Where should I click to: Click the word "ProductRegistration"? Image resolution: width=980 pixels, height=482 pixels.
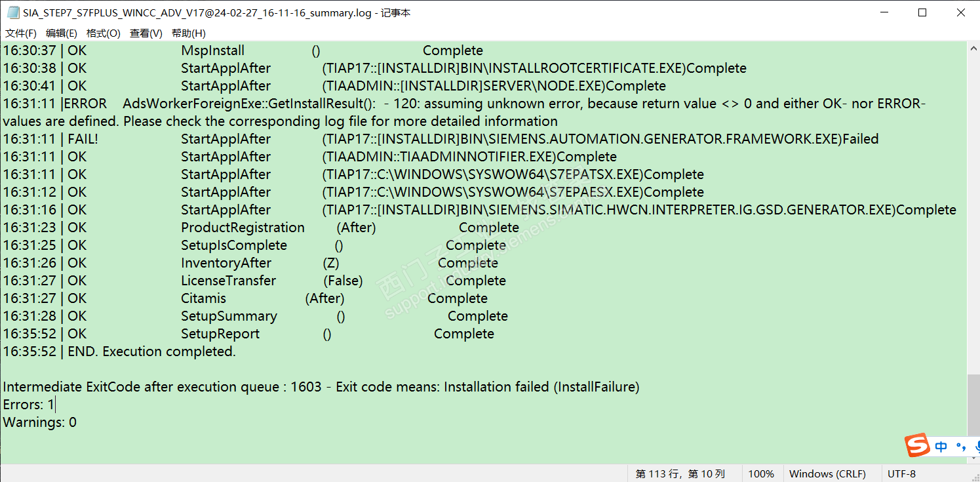[x=243, y=228]
